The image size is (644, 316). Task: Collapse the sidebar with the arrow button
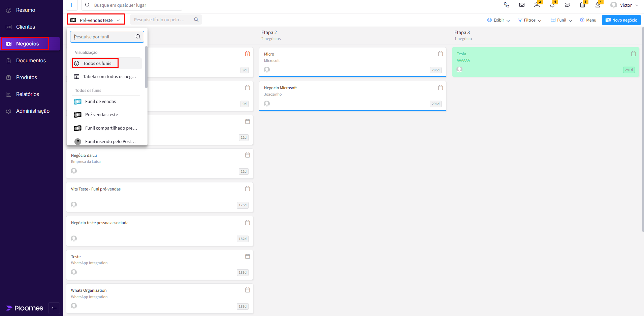(x=54, y=308)
